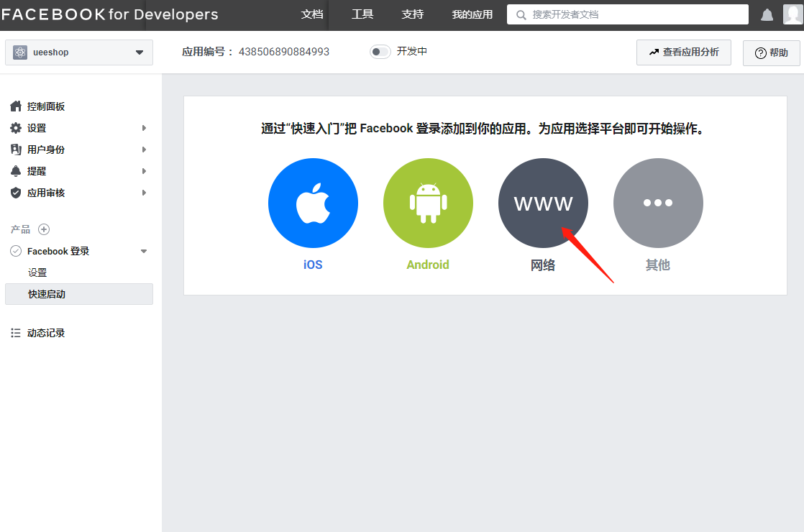Expand the 提醒 submenu arrow
804x532 pixels.
pyautogui.click(x=144, y=171)
